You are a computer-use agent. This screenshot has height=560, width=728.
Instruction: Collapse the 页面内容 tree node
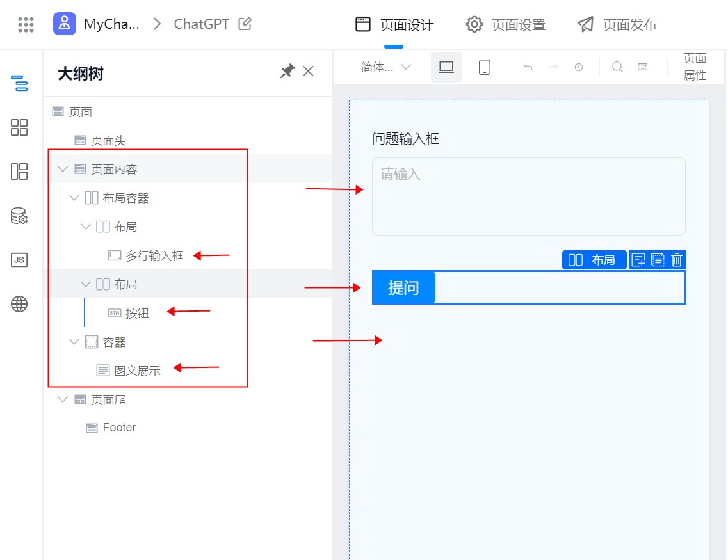[x=63, y=168]
